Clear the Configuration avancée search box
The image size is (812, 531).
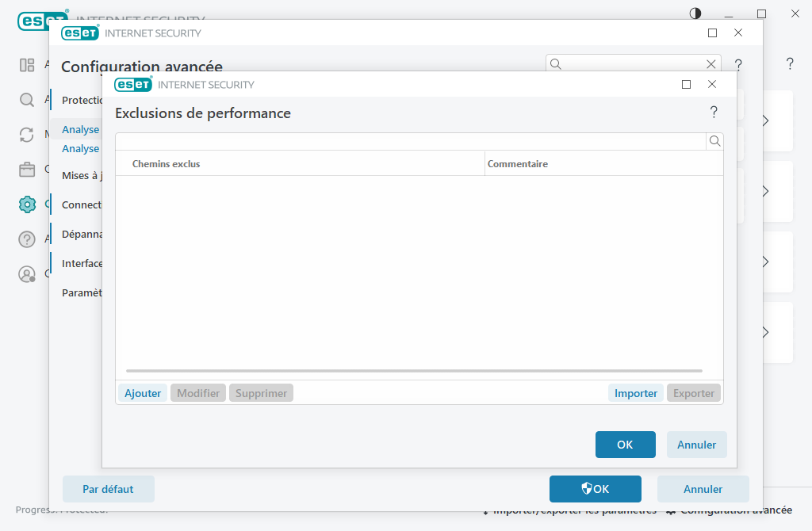pos(711,64)
